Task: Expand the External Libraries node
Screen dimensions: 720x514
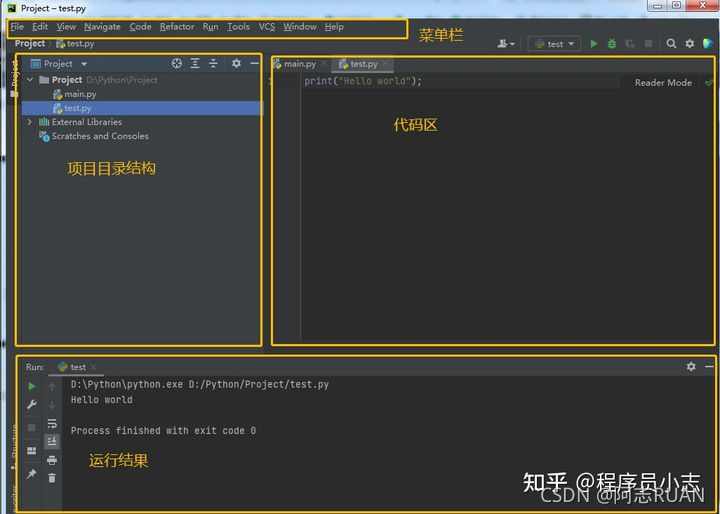Action: tap(30, 122)
